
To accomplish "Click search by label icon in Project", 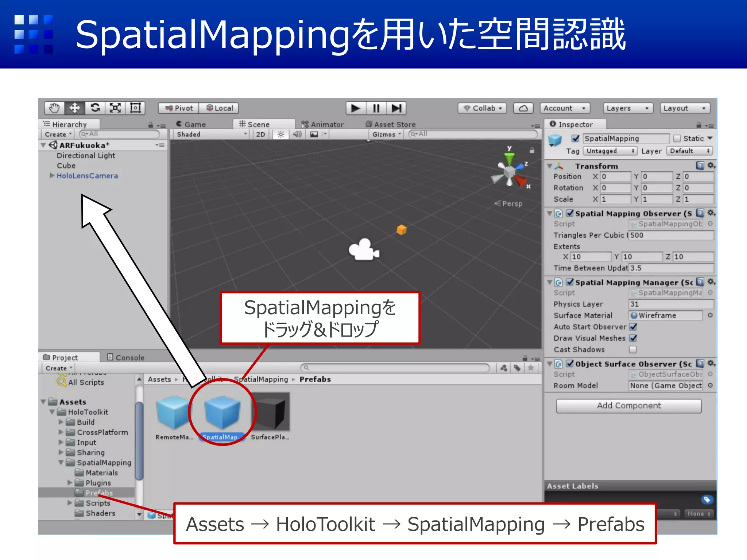I will [517, 368].
